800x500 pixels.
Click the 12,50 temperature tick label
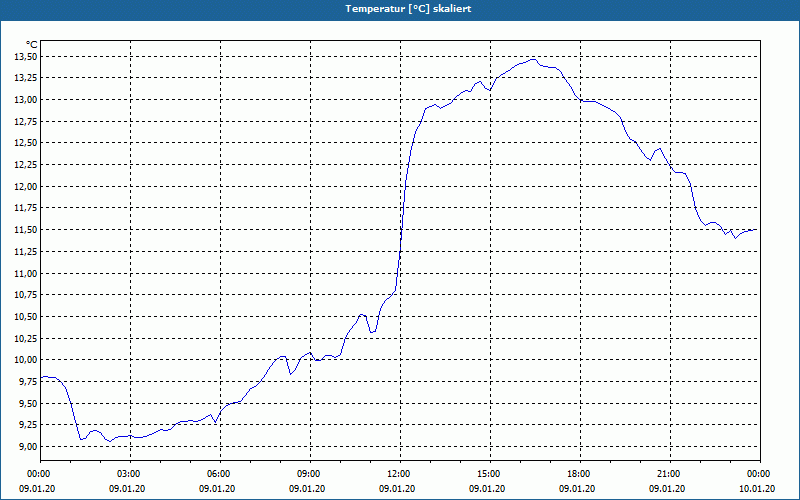tap(26, 143)
